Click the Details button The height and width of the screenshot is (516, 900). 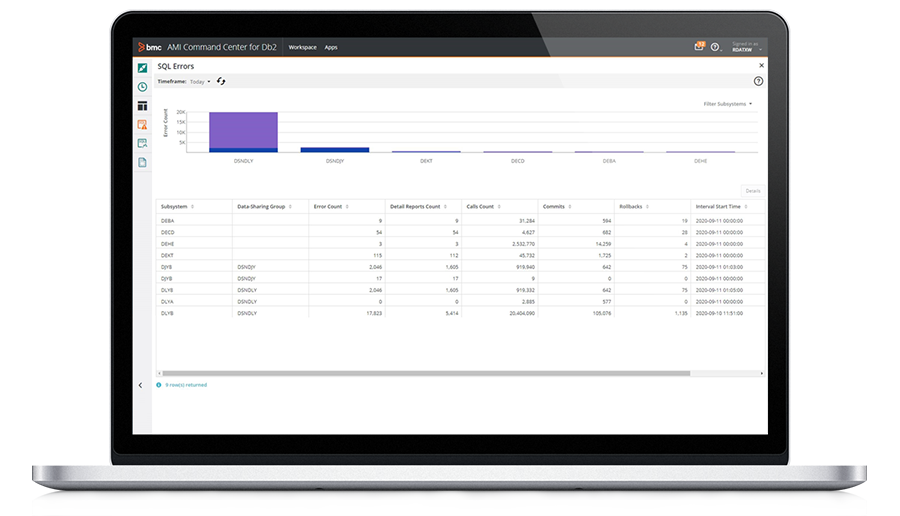(752, 190)
